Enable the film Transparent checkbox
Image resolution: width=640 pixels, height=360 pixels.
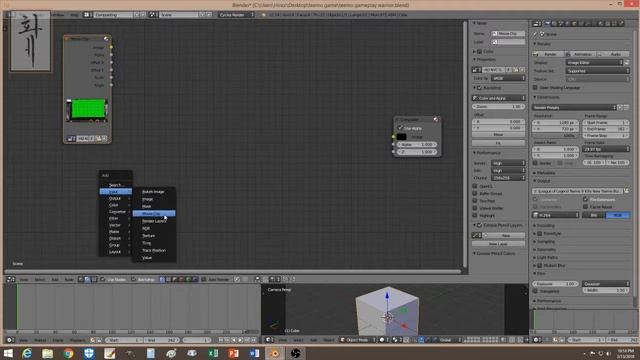[535, 291]
